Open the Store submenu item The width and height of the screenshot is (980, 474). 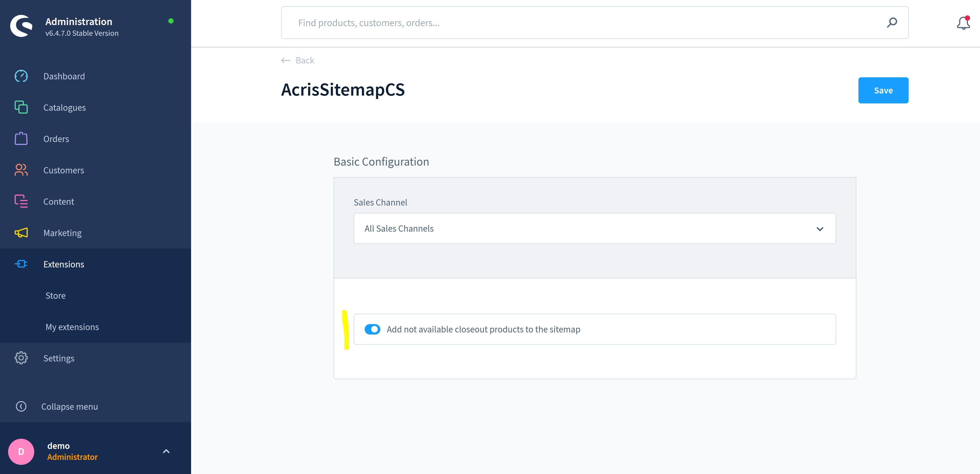coord(55,295)
